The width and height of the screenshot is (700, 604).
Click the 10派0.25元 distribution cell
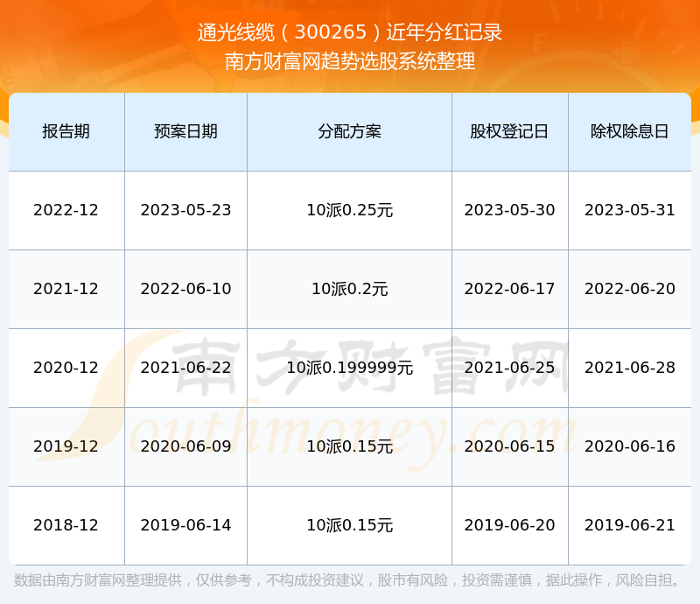tap(349, 210)
